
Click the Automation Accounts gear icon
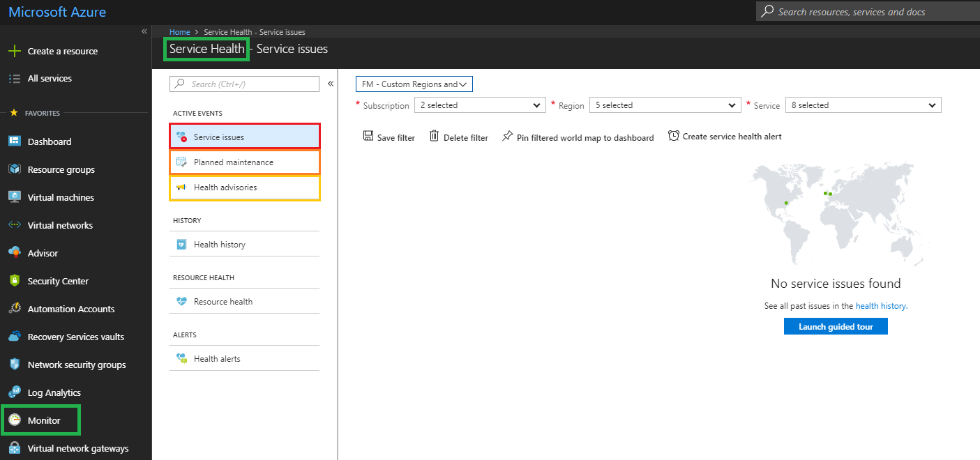click(x=15, y=309)
